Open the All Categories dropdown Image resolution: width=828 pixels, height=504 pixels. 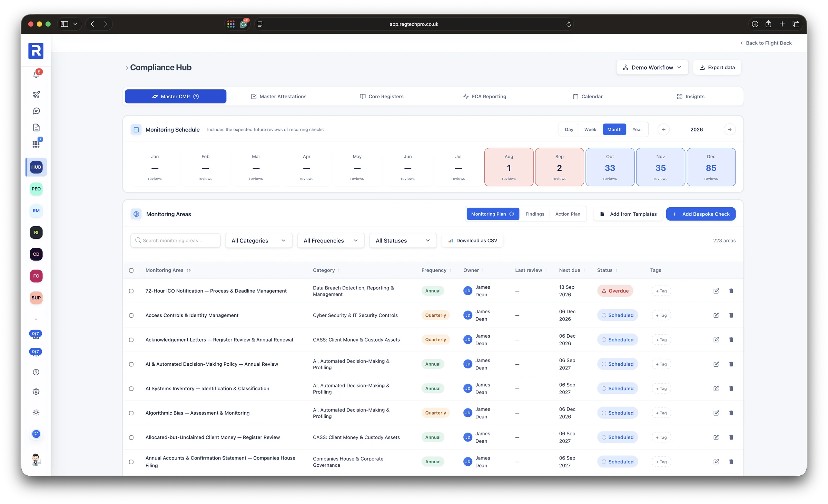259,240
